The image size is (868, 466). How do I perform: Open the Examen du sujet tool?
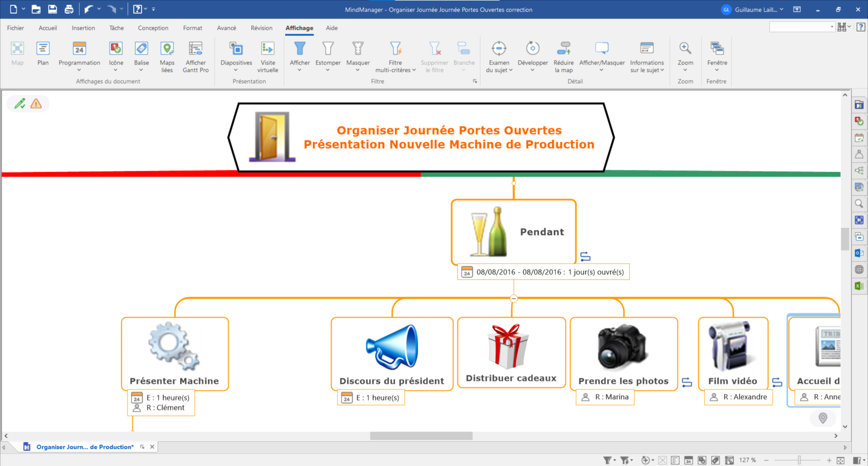point(499,56)
